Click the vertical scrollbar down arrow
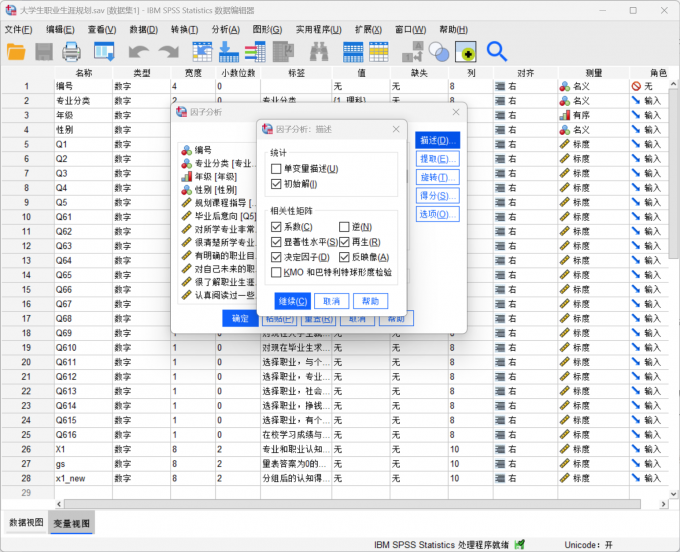This screenshot has height=552, width=680. click(x=673, y=494)
